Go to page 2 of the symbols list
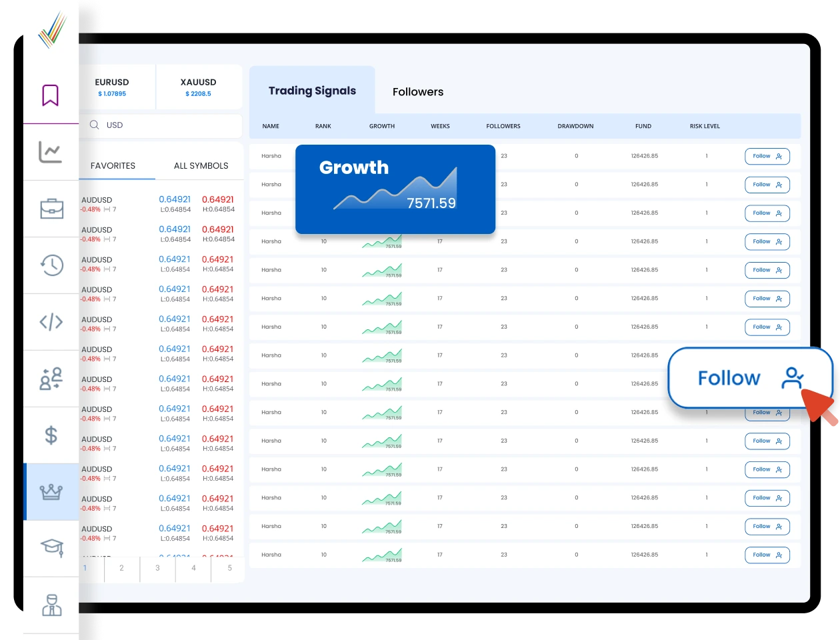840x640 pixels. point(121,569)
